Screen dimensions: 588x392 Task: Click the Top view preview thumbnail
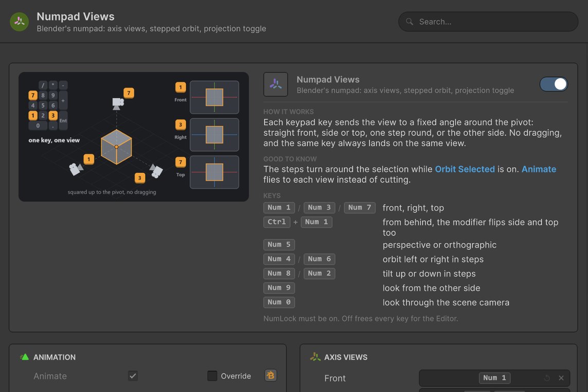pyautogui.click(x=215, y=172)
